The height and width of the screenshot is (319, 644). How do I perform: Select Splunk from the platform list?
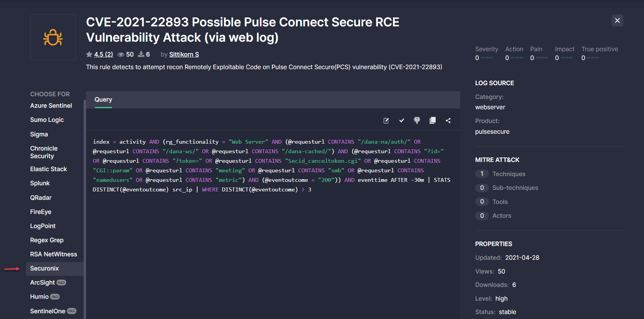coord(40,183)
